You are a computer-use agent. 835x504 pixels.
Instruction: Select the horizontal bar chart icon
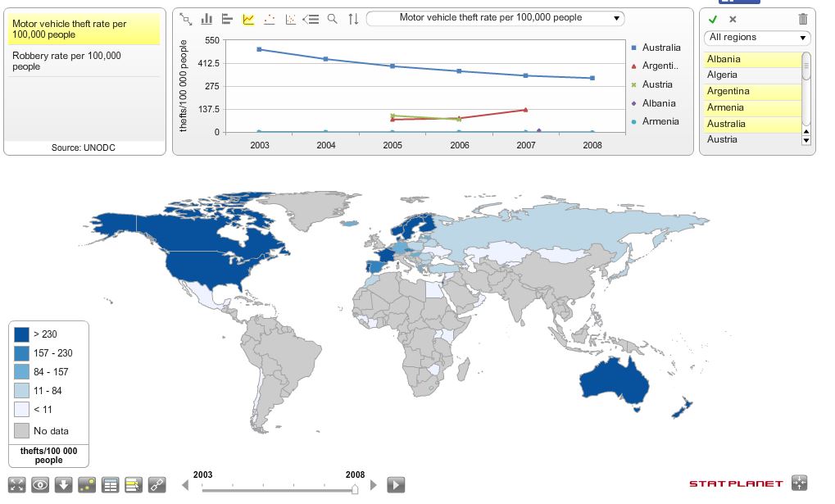[227, 18]
